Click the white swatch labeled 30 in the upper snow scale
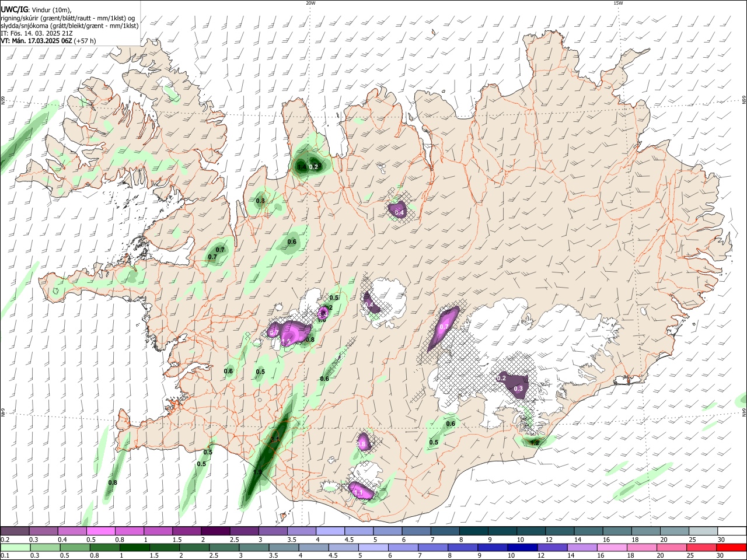This screenshot has height=560, width=747. [732, 531]
